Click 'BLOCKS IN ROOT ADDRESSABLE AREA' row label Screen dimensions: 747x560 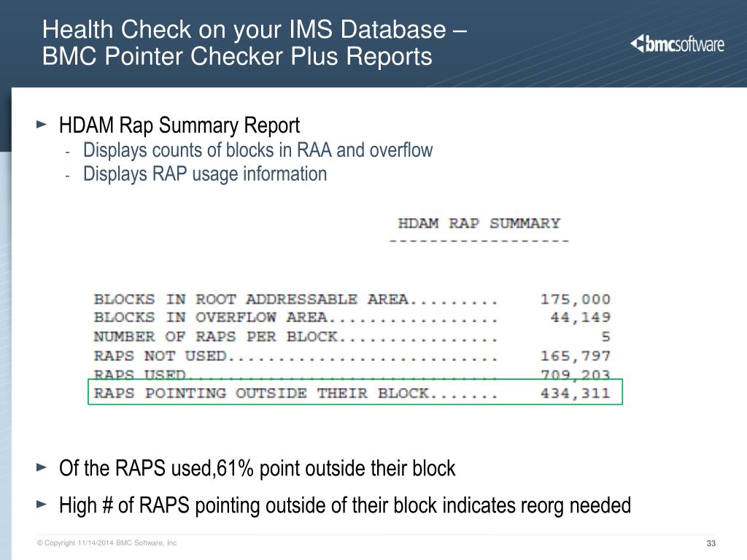coord(251,299)
